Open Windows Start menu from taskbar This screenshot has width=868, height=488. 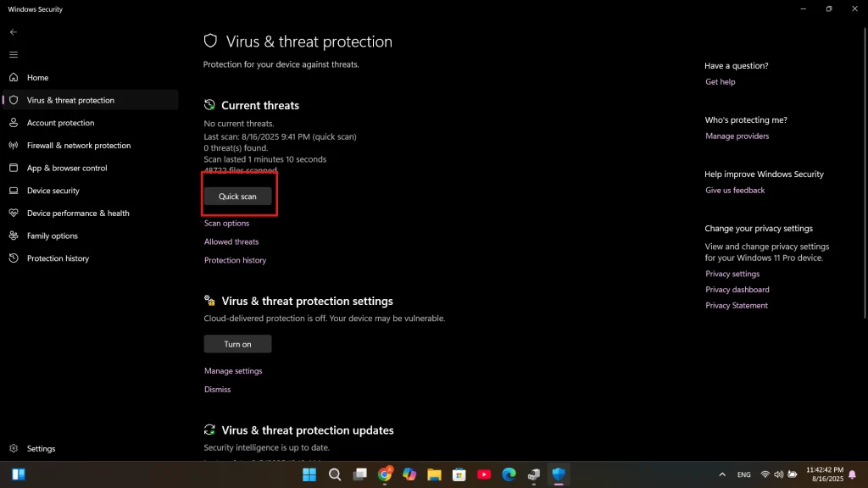309,474
